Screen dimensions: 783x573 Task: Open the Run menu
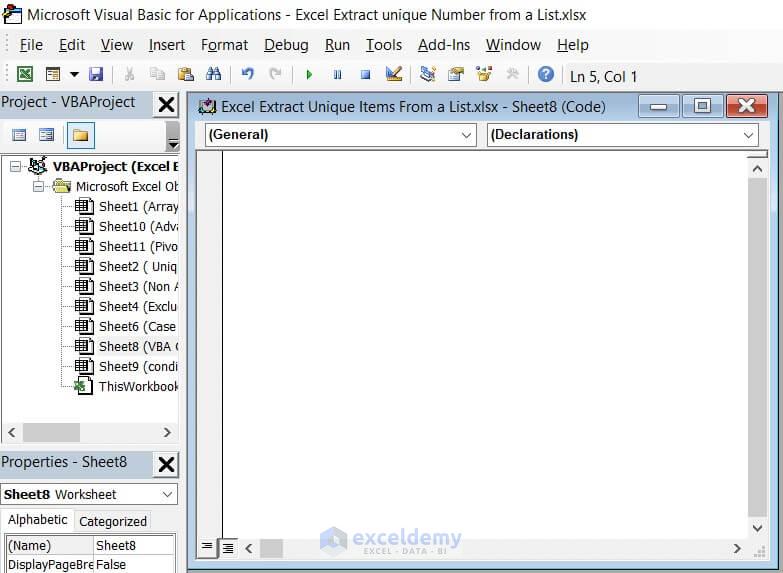[337, 45]
